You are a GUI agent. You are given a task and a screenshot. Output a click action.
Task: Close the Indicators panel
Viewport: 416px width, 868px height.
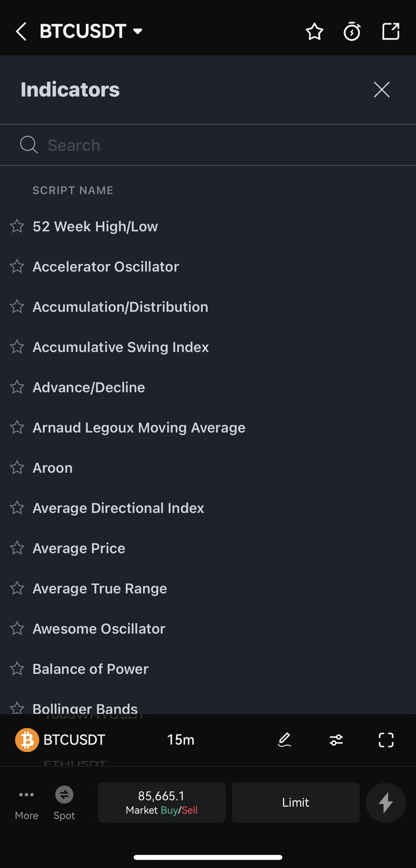tap(381, 89)
